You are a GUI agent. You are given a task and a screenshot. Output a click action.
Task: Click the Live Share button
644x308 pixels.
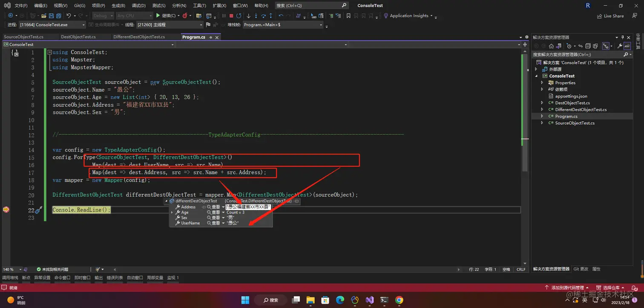coord(610,16)
